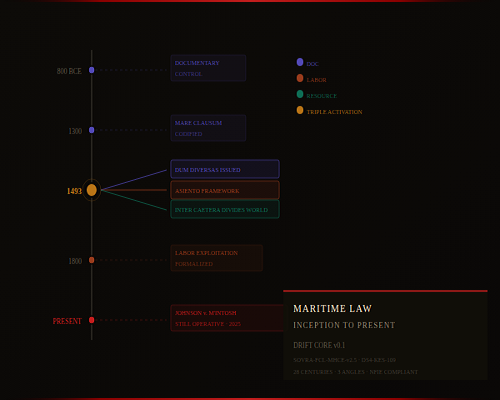
Task: Select the Dum Diversas Issued card
Action: click(225, 169)
